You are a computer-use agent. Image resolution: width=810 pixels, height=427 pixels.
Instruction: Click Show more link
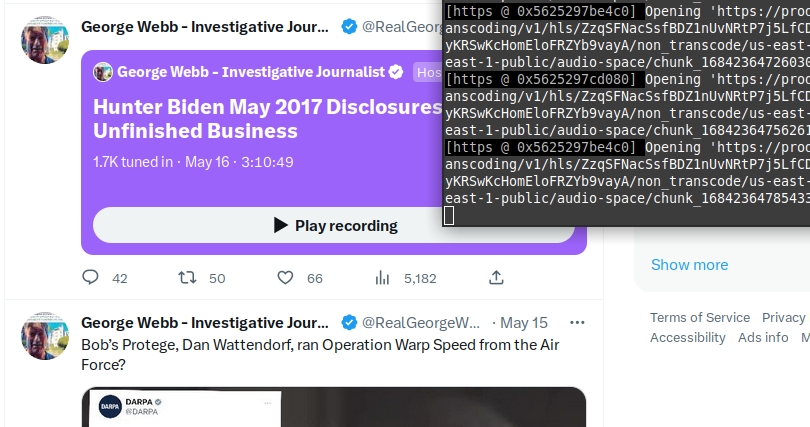pyautogui.click(x=689, y=265)
